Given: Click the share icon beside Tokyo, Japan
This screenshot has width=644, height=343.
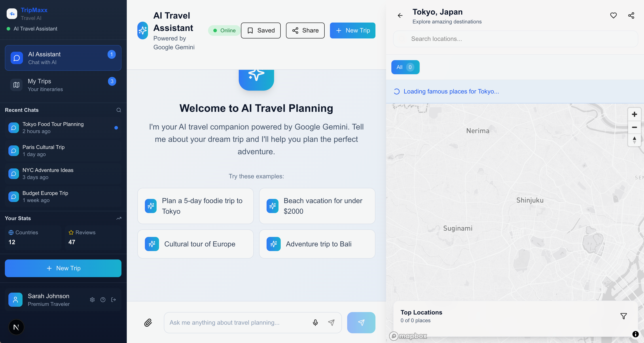Looking at the screenshot, I should pyautogui.click(x=631, y=15).
